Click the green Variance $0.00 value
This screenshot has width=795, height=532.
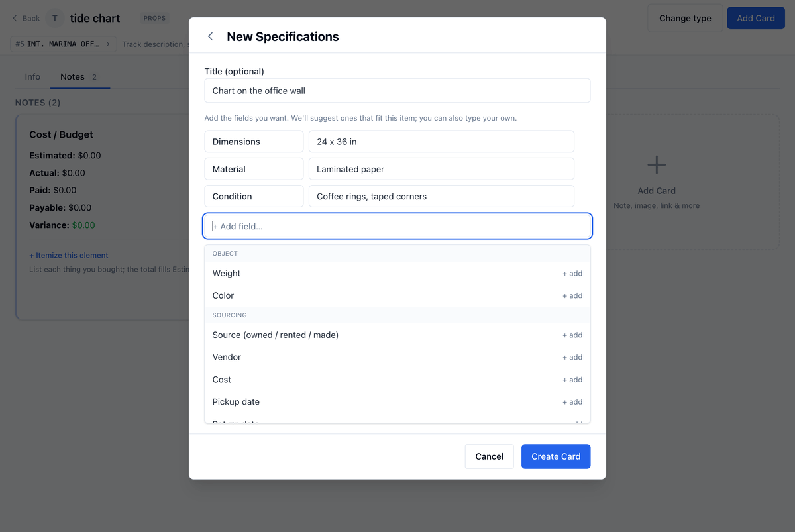(x=83, y=225)
